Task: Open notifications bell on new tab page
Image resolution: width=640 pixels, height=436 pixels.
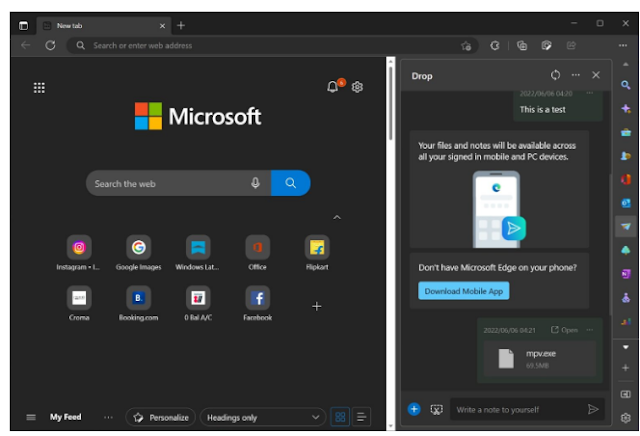Action: (333, 87)
